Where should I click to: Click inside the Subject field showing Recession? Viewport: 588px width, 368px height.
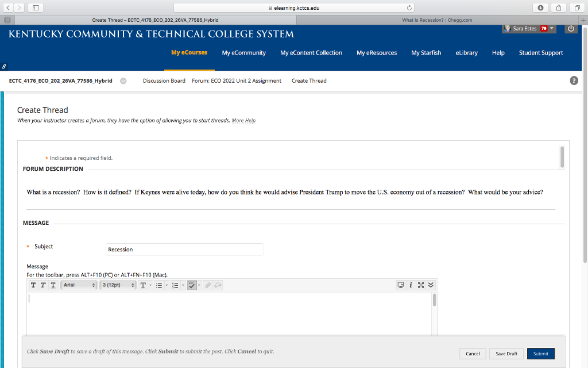184,249
